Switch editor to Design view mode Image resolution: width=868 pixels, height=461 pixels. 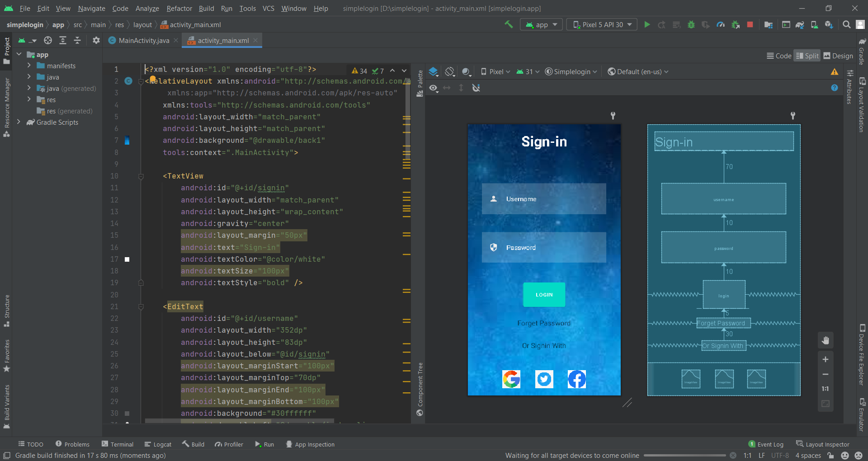tap(838, 56)
